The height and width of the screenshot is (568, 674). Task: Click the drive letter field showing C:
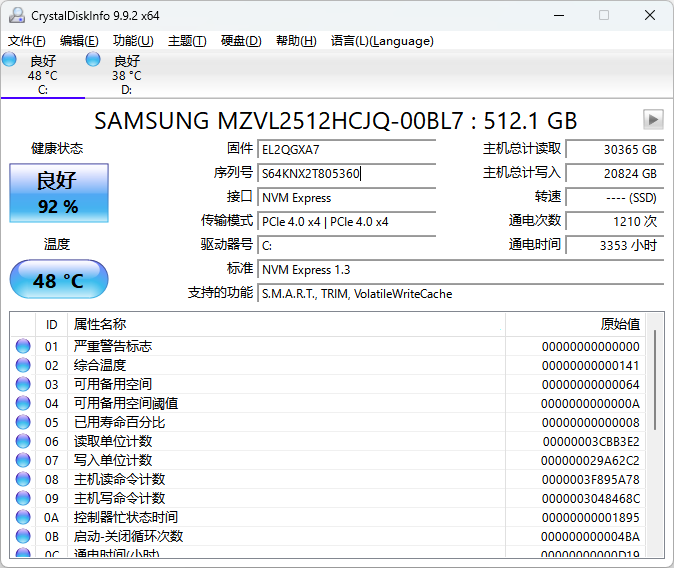click(x=346, y=246)
